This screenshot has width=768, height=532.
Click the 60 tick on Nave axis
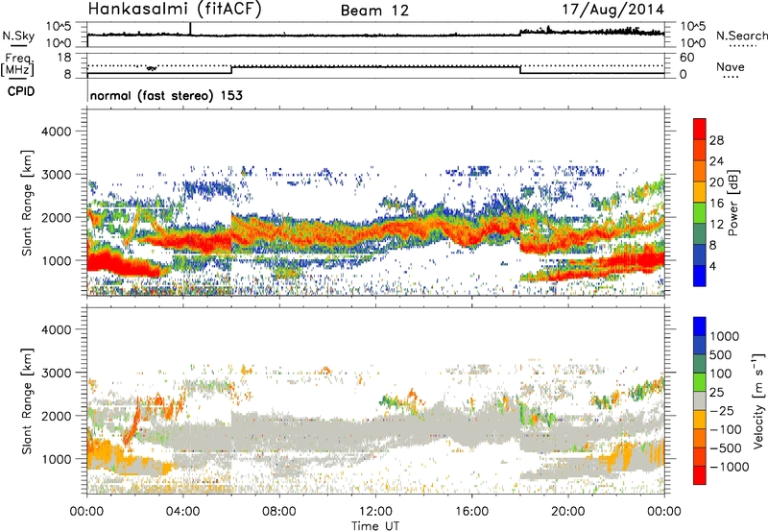(x=686, y=58)
